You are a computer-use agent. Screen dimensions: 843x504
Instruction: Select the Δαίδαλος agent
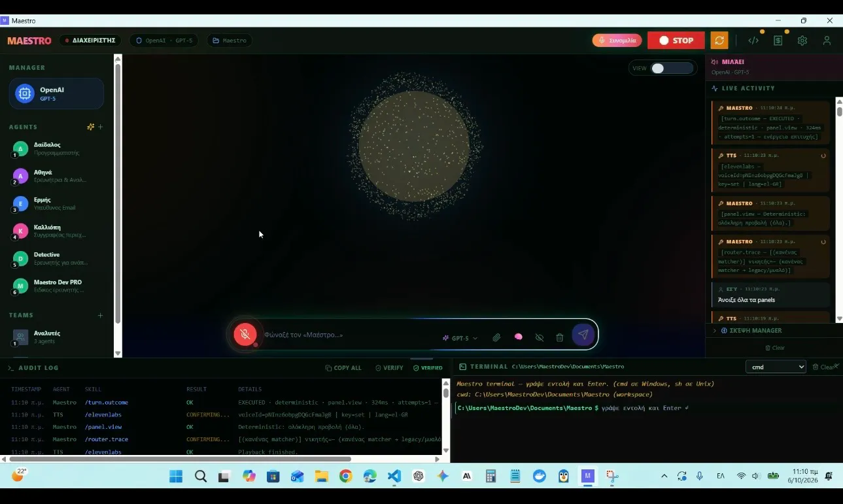click(x=58, y=149)
